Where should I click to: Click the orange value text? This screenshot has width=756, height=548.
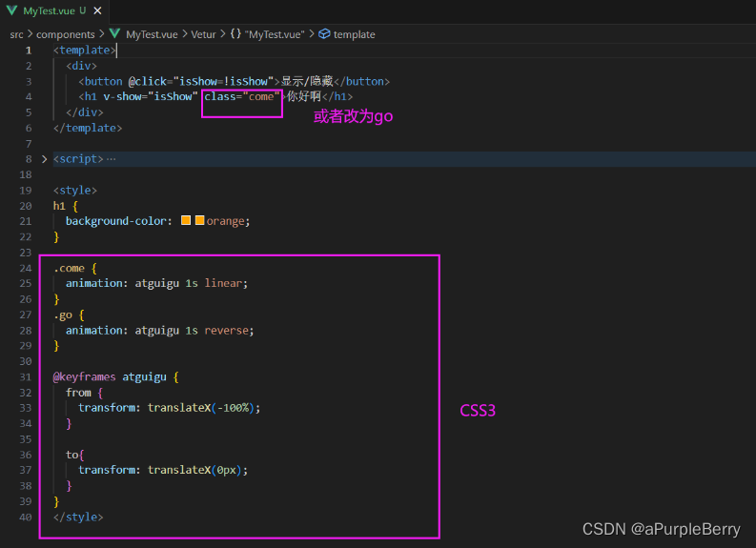point(225,221)
